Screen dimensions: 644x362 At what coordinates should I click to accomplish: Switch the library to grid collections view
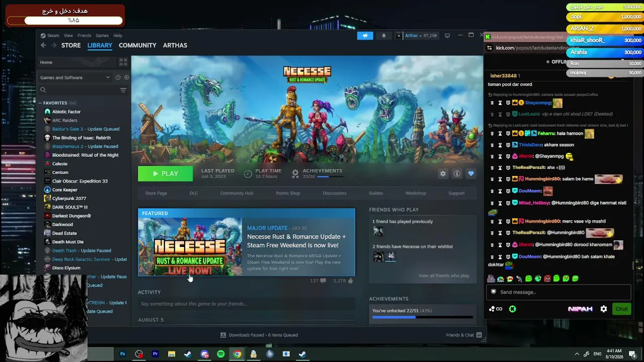[x=123, y=62]
